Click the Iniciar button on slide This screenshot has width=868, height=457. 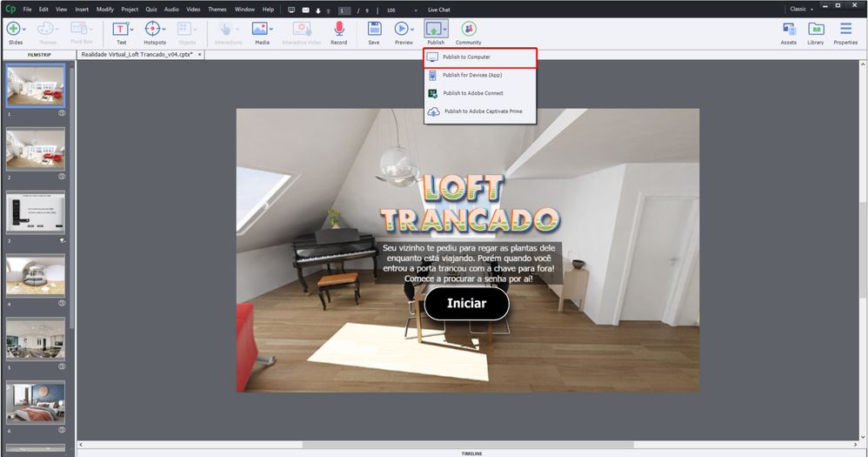point(466,304)
